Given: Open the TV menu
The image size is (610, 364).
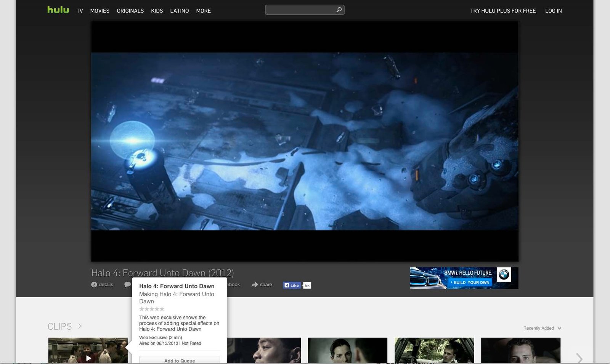Looking at the screenshot, I should coord(80,11).
